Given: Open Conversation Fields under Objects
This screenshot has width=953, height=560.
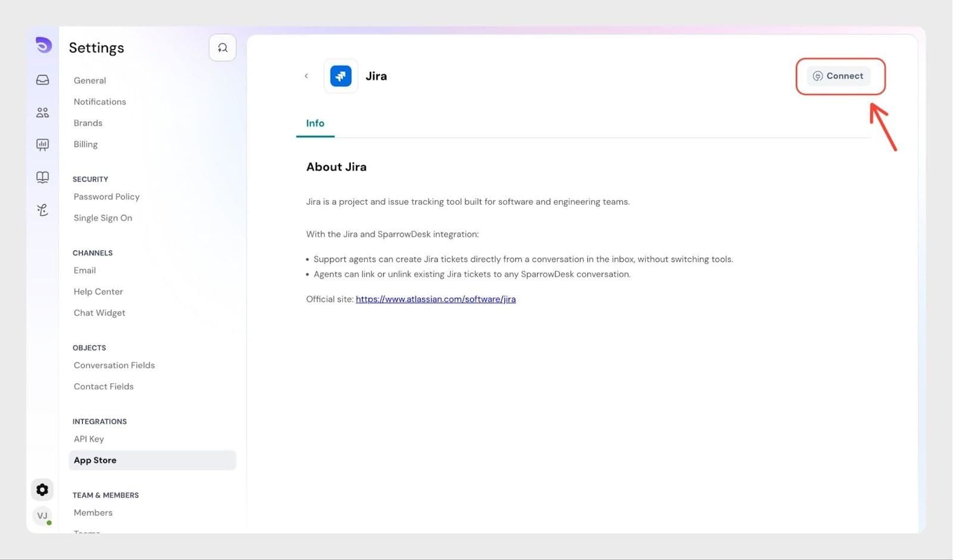Looking at the screenshot, I should 114,365.
